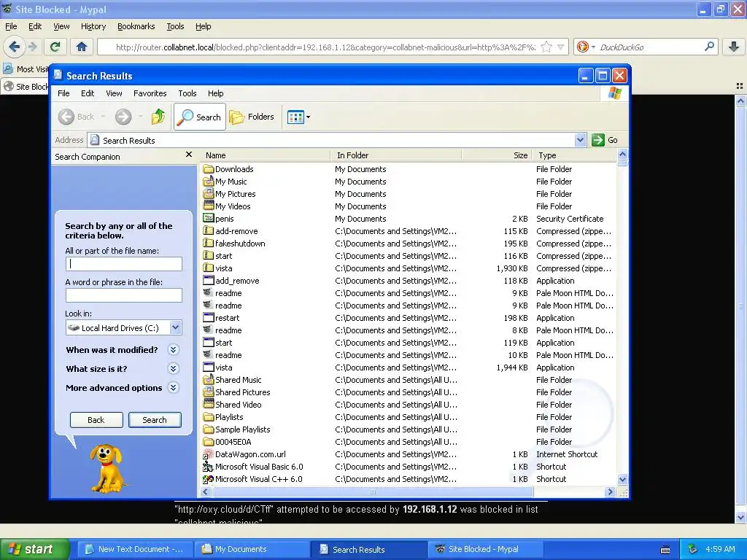Select the add-remove zip file icon

[208, 231]
